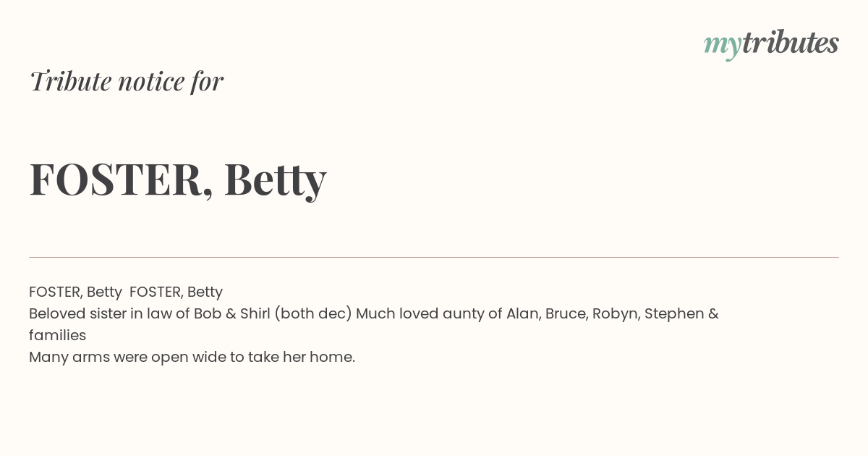Click the name Bruce in the notice
Viewport: 868px width, 456px height.
point(566,313)
